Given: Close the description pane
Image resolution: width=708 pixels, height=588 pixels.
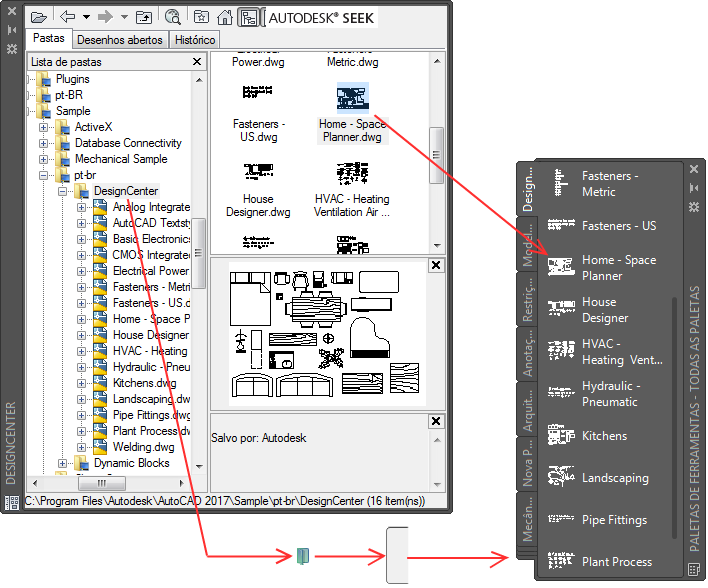Looking at the screenshot, I should pos(436,421).
